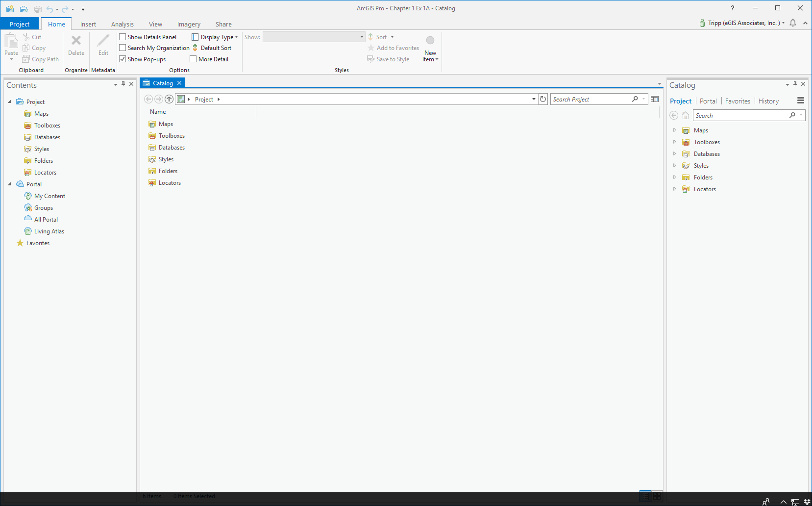Click the Catalog pane search magnifier

pos(792,115)
